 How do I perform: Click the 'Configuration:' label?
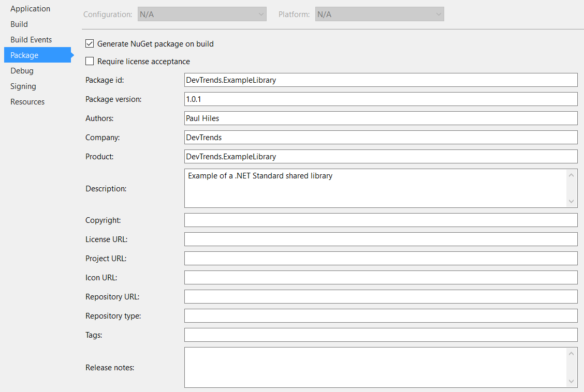tap(108, 14)
